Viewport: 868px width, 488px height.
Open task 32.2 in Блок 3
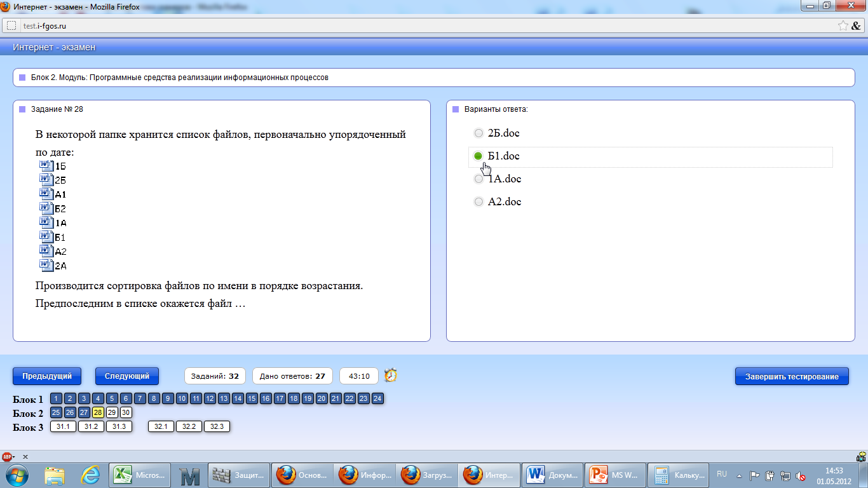(x=189, y=427)
